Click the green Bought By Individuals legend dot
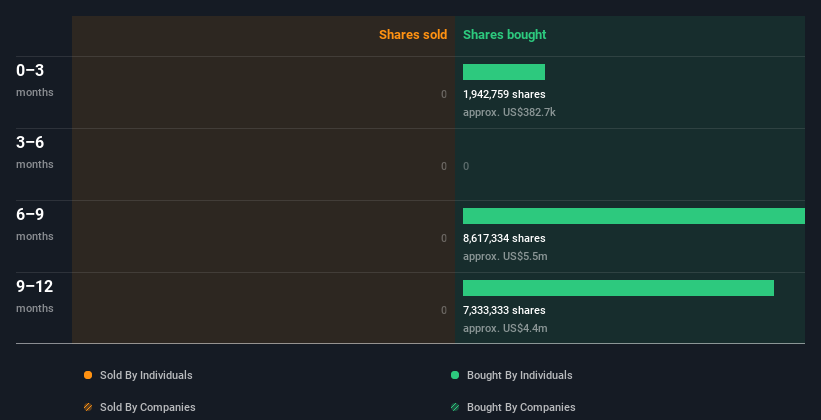The width and height of the screenshot is (821, 420). (x=455, y=375)
